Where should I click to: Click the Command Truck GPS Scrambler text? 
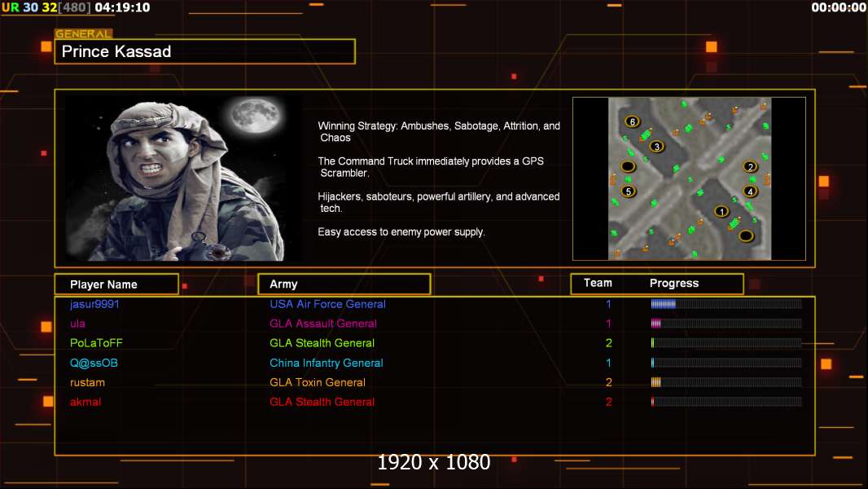coord(431,167)
